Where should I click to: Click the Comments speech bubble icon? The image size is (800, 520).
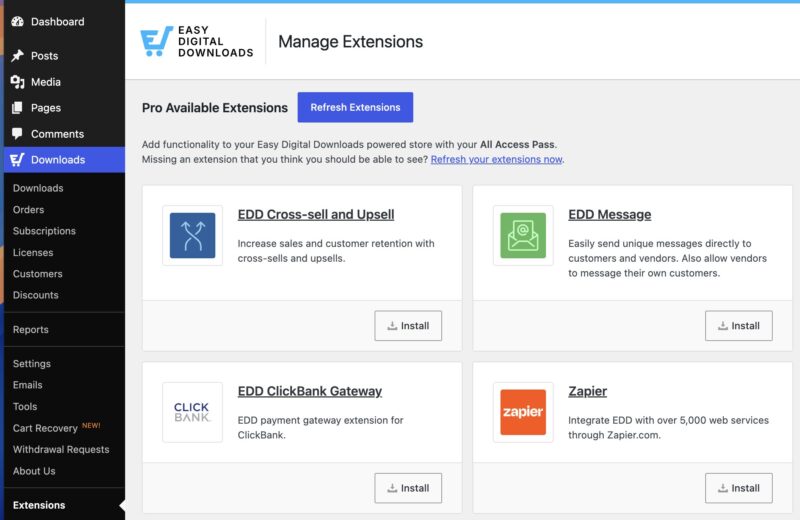17,134
